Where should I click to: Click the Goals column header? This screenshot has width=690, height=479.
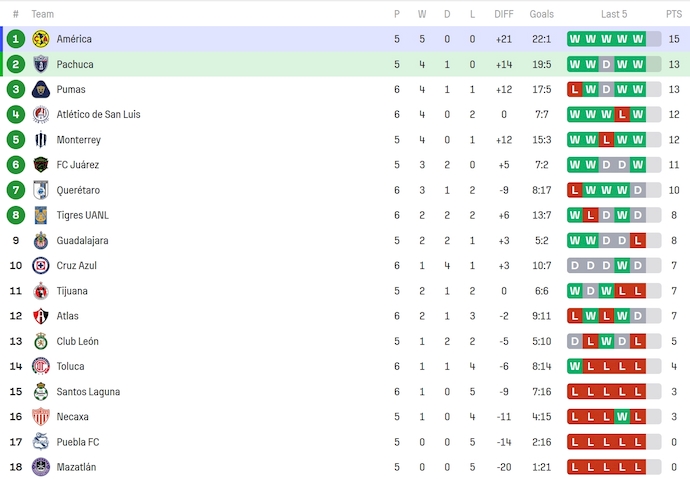(x=541, y=14)
